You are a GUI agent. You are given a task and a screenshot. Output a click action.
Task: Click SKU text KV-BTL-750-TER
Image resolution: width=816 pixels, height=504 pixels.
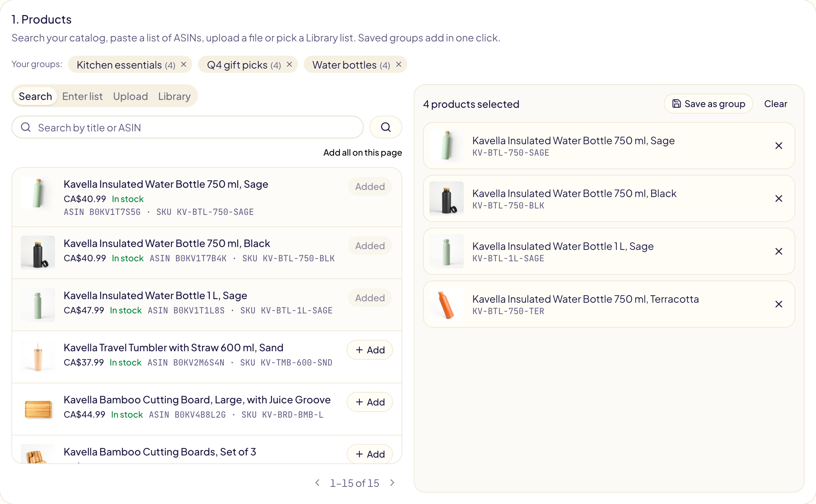[508, 311]
